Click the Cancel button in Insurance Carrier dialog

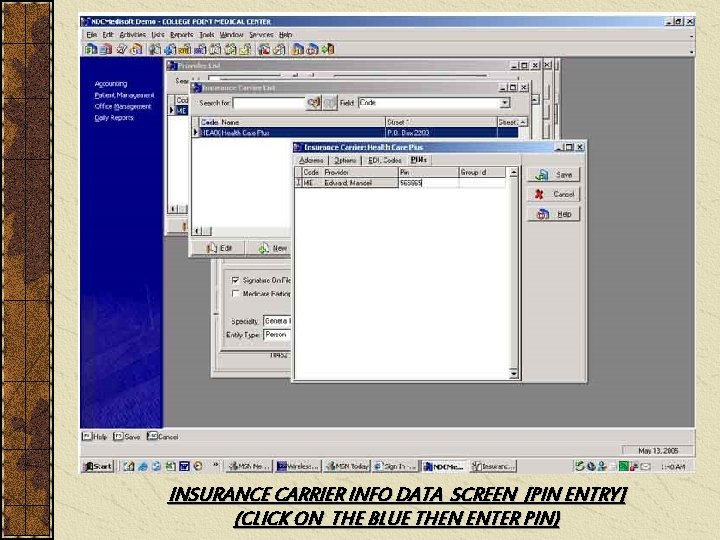point(554,194)
